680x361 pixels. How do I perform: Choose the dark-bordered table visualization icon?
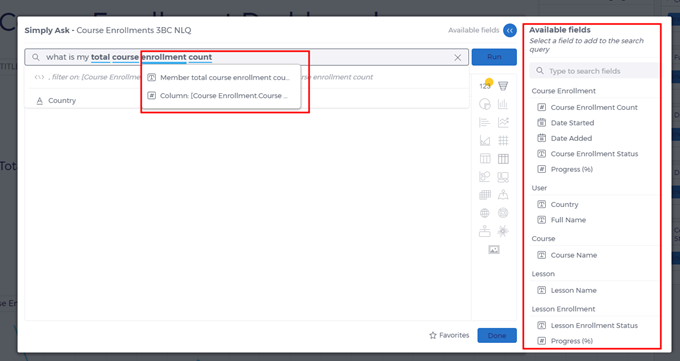503,159
